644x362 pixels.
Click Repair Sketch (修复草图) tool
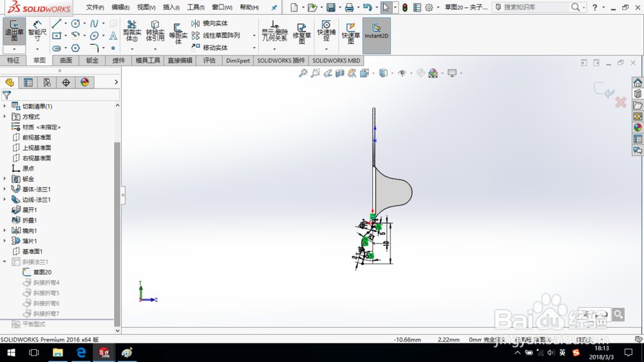301,33
